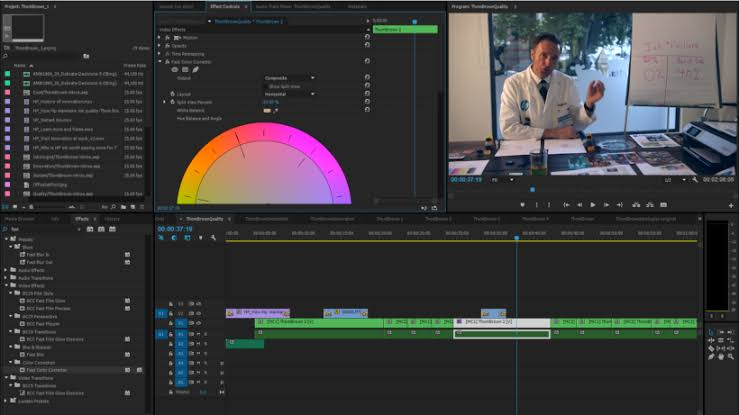Toggle Show Split View checkbox
This screenshot has height=415, width=739.
pos(266,87)
